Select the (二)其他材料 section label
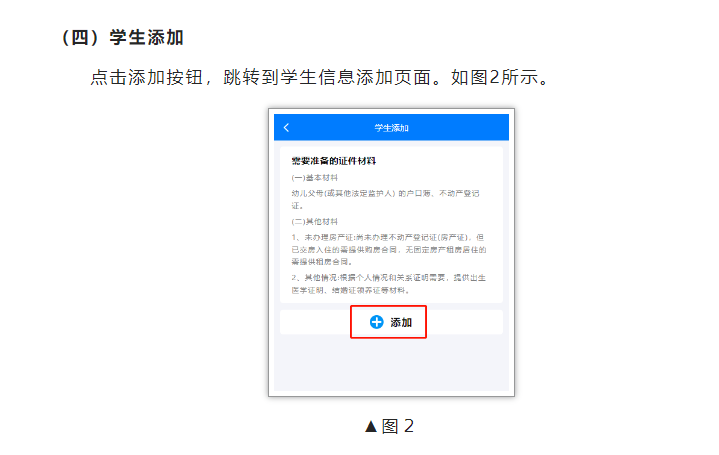 click(x=315, y=222)
